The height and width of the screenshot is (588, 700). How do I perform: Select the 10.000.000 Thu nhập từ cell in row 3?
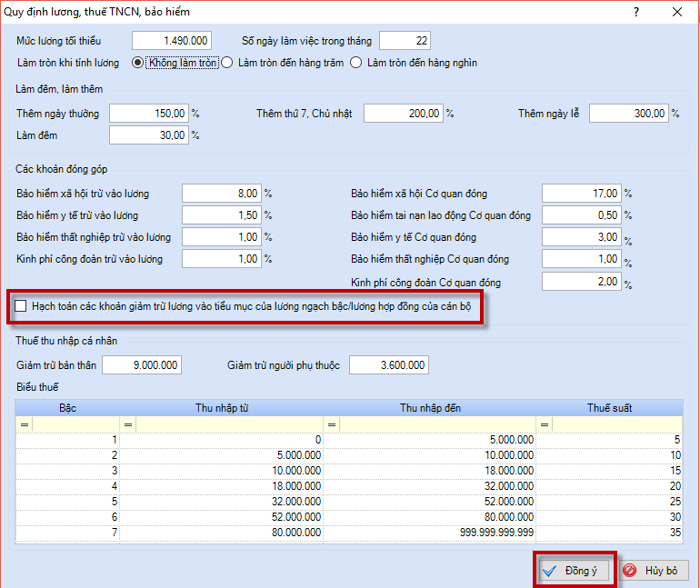click(x=222, y=471)
